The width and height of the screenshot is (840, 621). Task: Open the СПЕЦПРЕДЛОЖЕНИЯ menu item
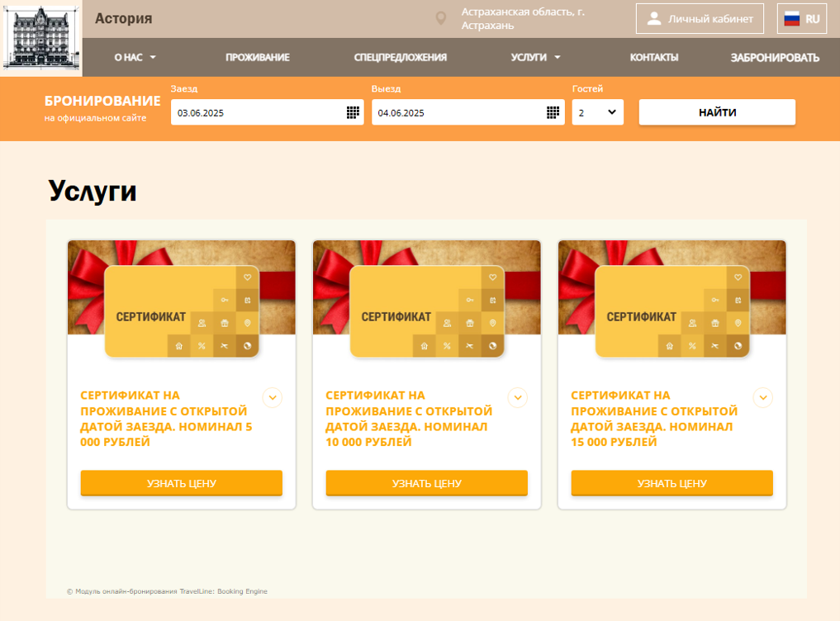[401, 57]
